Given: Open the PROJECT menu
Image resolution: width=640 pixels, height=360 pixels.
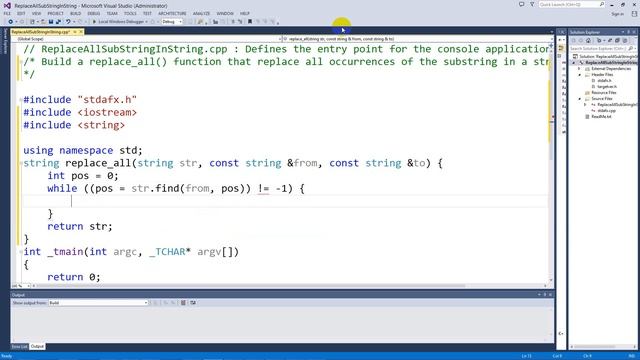Looking at the screenshot, I should 55,13.
